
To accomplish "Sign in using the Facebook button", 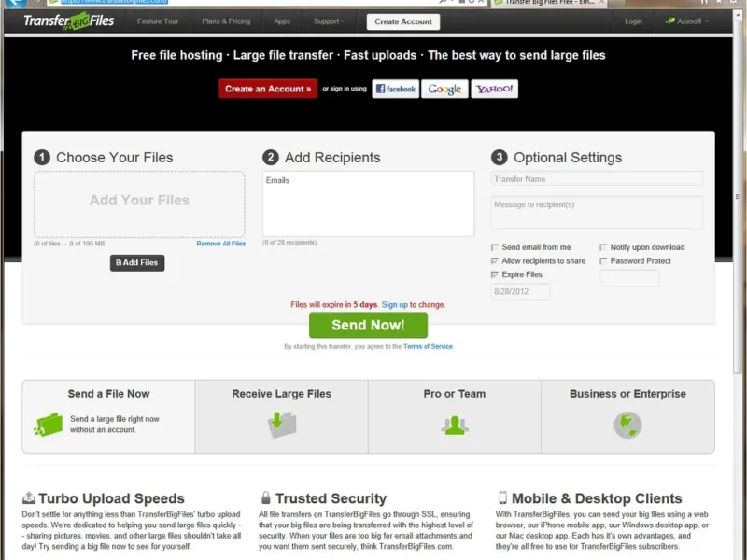I will [x=395, y=89].
